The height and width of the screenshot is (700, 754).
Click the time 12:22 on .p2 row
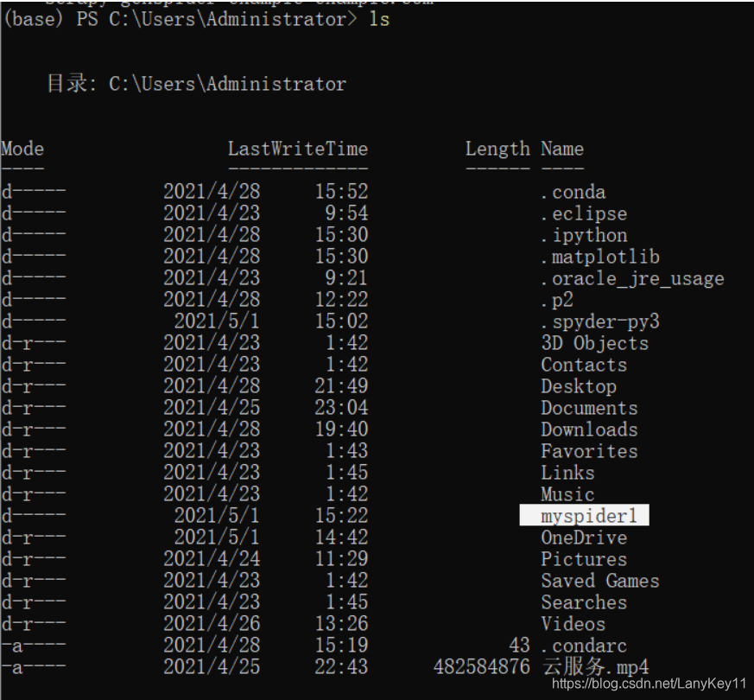coord(341,300)
